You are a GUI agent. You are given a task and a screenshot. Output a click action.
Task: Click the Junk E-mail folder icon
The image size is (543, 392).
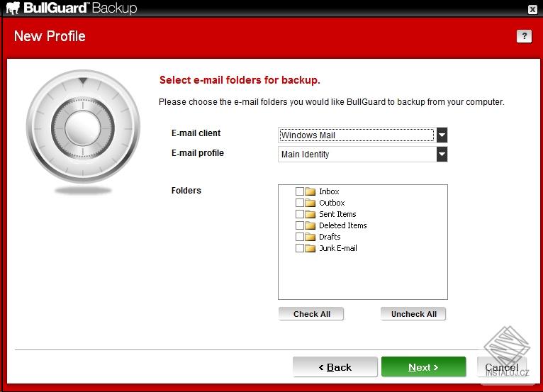pyautogui.click(x=310, y=249)
